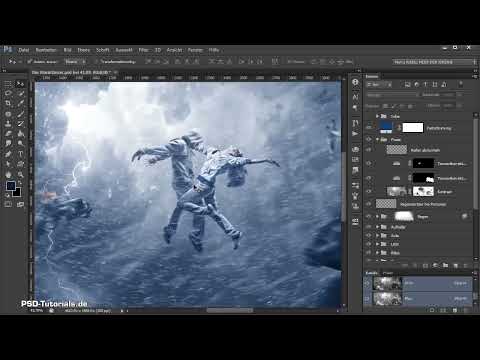Change the screen mode via toolbox icon

[20, 204]
